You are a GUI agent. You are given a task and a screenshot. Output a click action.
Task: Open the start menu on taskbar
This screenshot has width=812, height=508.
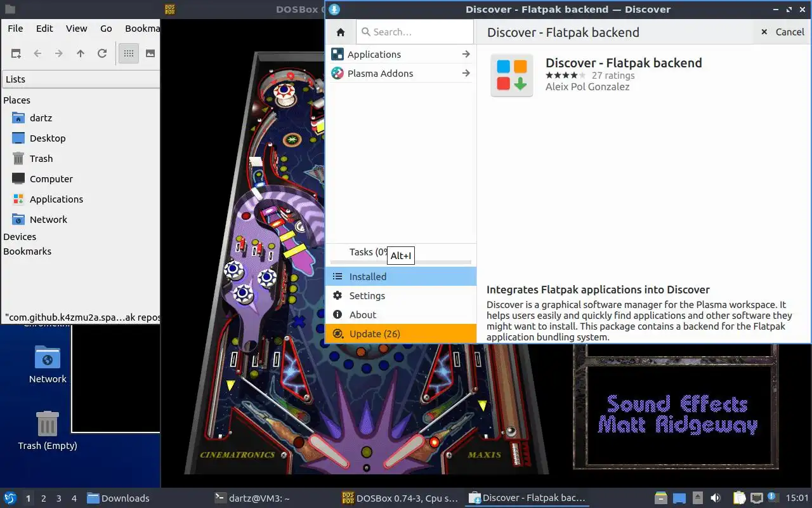[10, 498]
